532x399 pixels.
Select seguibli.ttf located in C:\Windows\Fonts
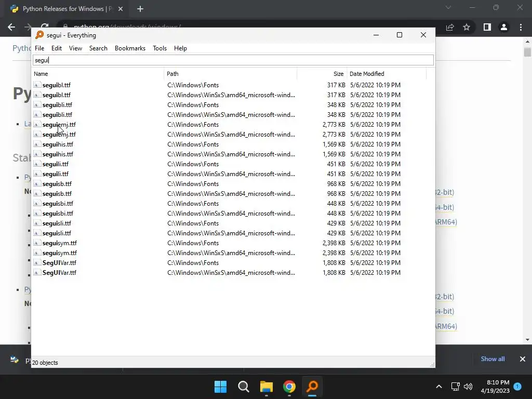(57, 105)
